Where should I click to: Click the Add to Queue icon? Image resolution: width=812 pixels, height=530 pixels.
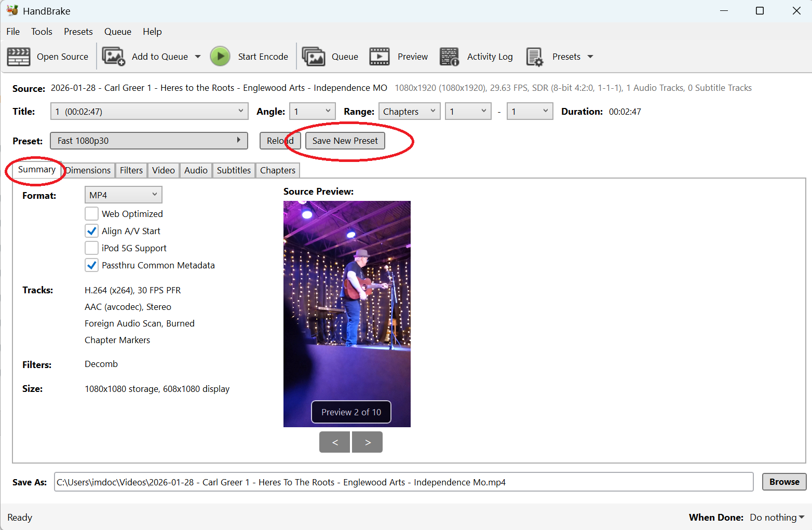[114, 57]
